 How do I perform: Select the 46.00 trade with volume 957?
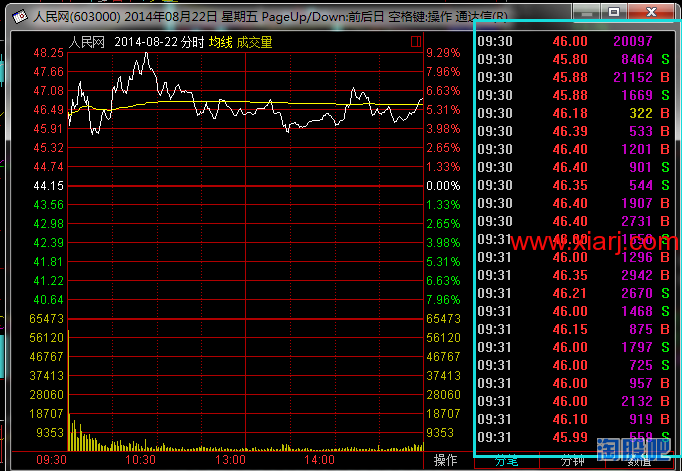point(574,384)
